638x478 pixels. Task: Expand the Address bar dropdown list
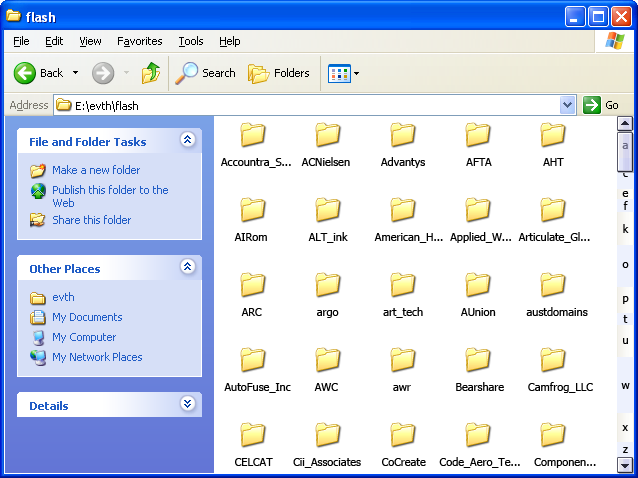point(567,105)
